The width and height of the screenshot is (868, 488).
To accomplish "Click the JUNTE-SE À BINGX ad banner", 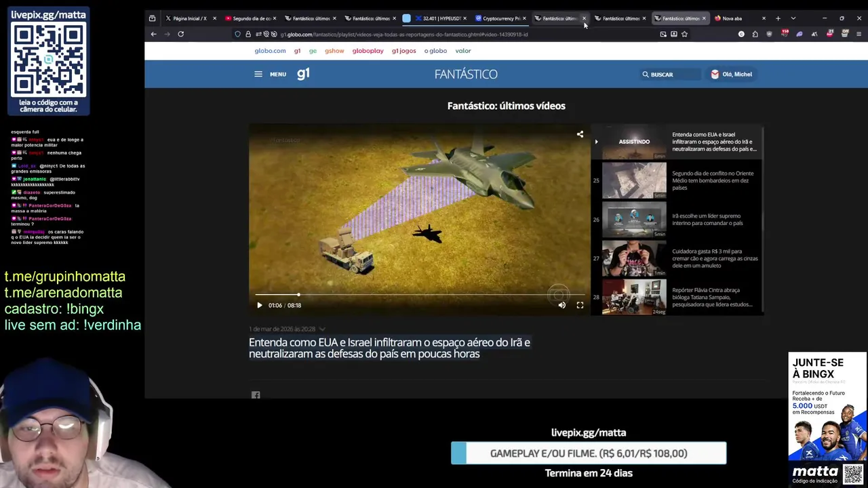I will (827, 407).
